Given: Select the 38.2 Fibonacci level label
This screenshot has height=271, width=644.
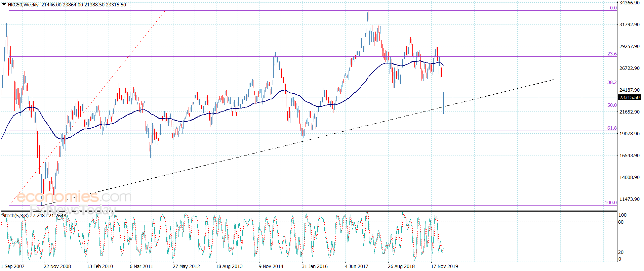Looking at the screenshot, I should [612, 82].
